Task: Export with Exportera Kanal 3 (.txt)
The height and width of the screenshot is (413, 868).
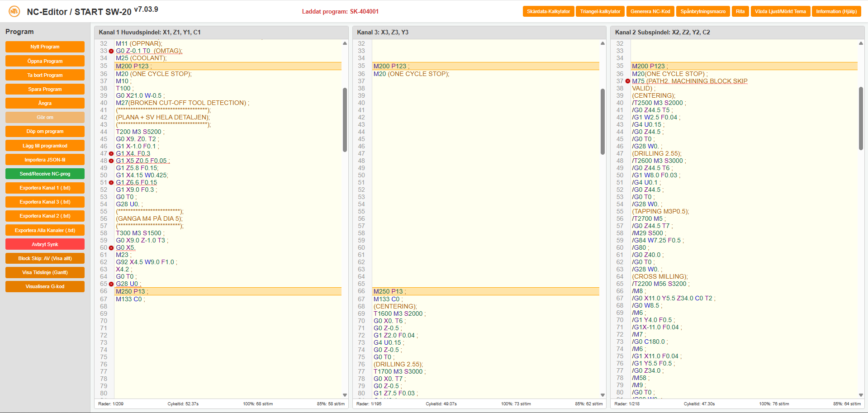Action: tap(45, 202)
